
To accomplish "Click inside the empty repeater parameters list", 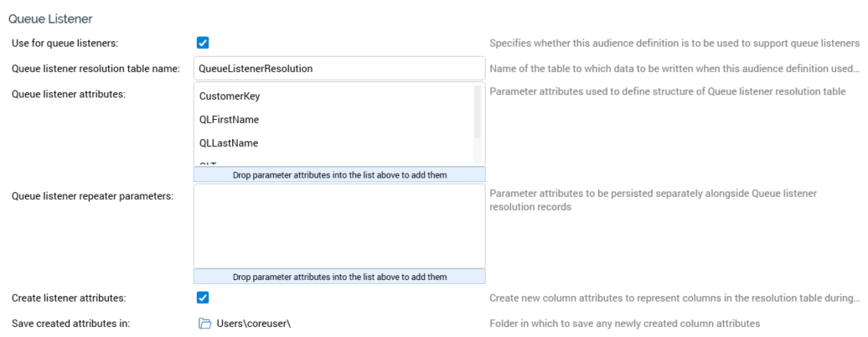I will click(x=339, y=226).
